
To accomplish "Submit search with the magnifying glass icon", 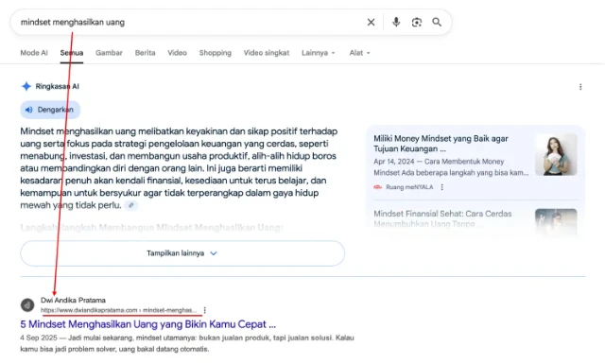I will (x=437, y=23).
